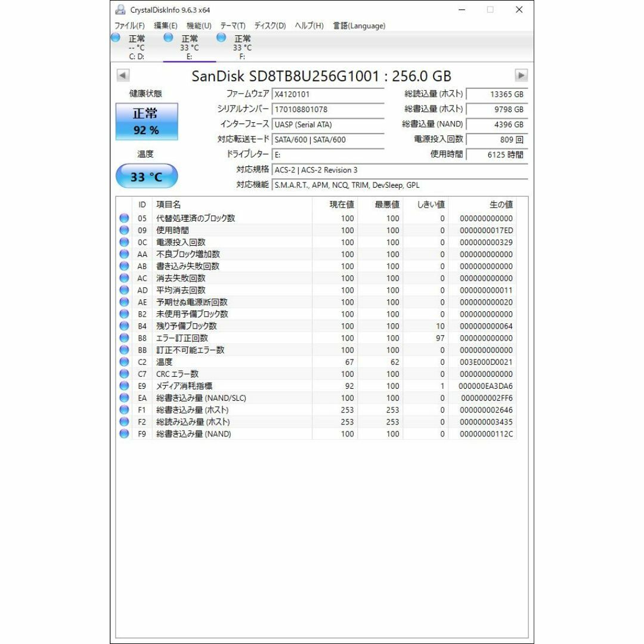Open the ファイル(F) menu

pyautogui.click(x=129, y=26)
